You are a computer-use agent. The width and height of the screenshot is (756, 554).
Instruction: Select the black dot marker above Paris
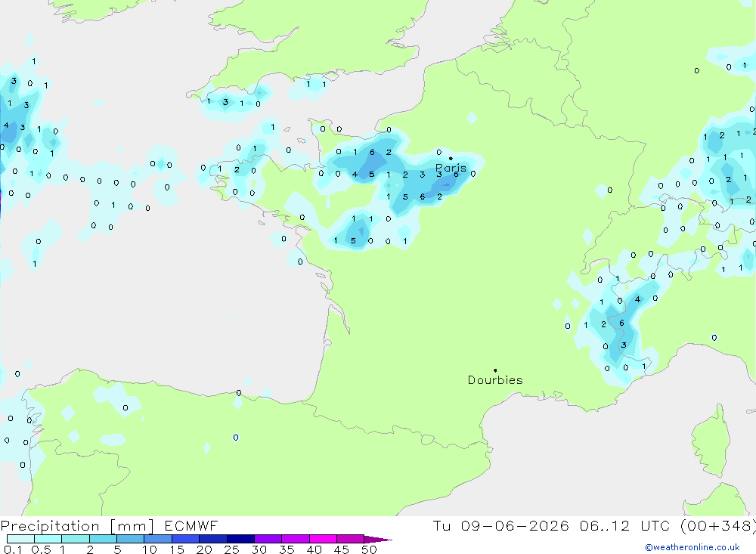451,158
